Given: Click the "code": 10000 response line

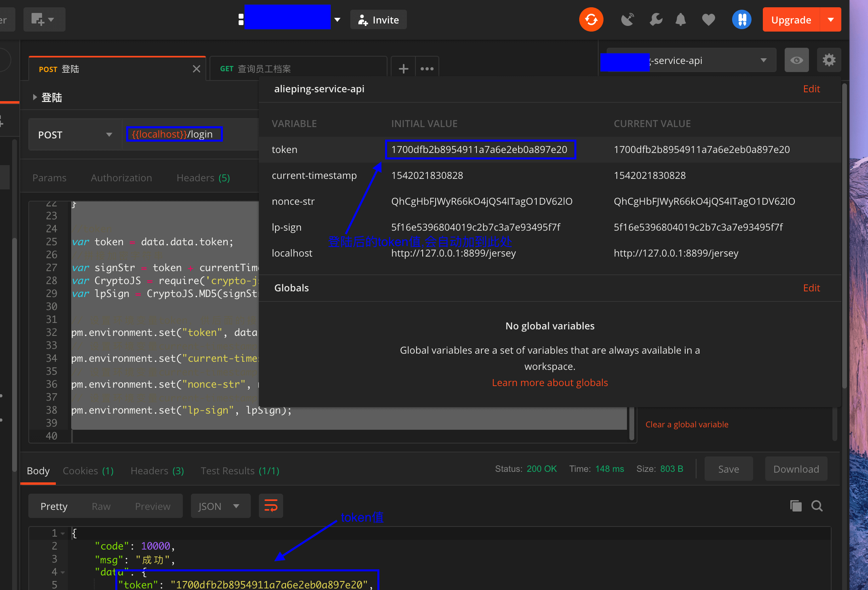Looking at the screenshot, I should pos(134,546).
